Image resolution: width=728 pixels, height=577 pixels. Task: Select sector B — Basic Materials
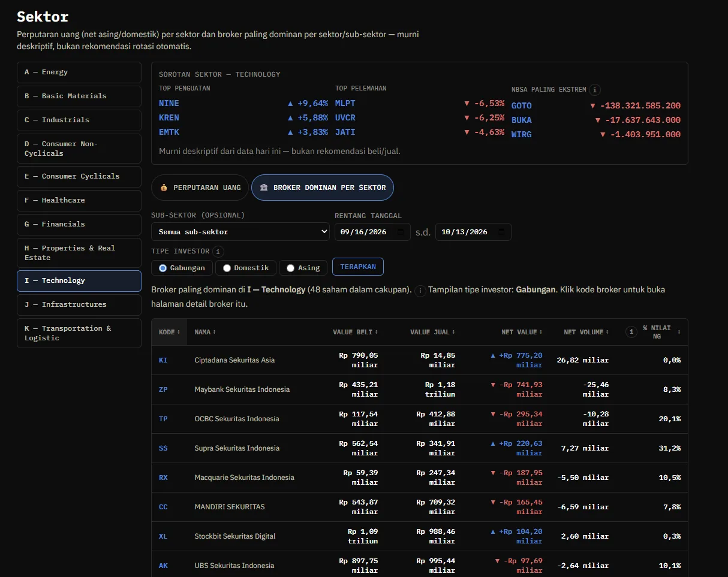point(79,96)
